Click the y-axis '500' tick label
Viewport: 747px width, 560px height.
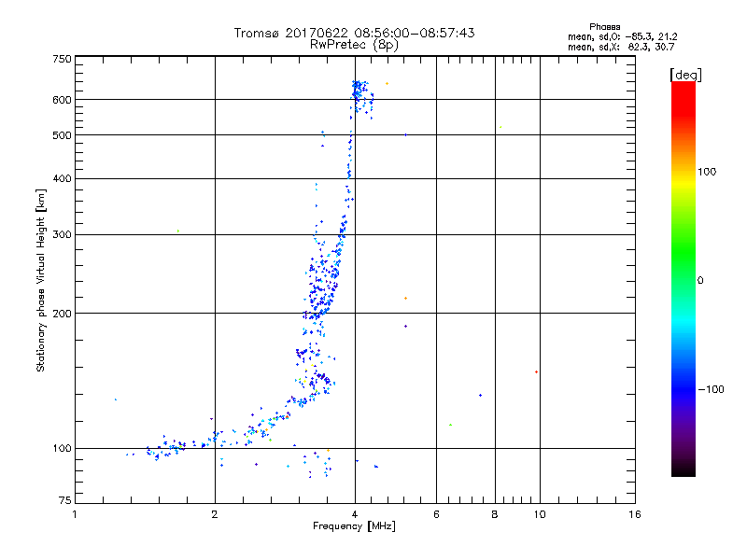pos(62,135)
